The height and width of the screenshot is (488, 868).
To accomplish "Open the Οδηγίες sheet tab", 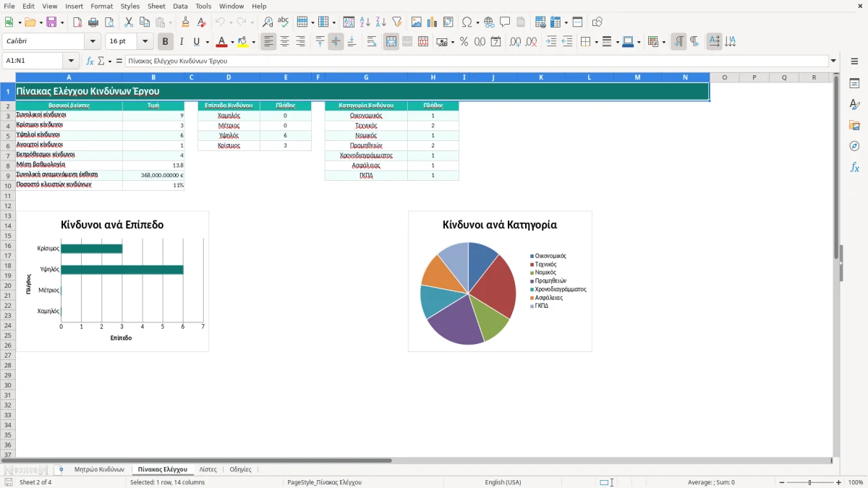I will (240, 469).
